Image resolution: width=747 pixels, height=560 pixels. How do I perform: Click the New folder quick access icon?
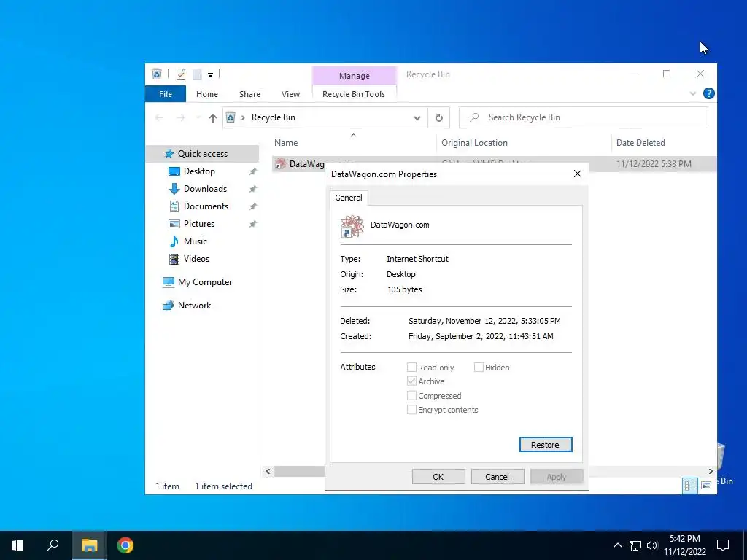click(x=197, y=74)
